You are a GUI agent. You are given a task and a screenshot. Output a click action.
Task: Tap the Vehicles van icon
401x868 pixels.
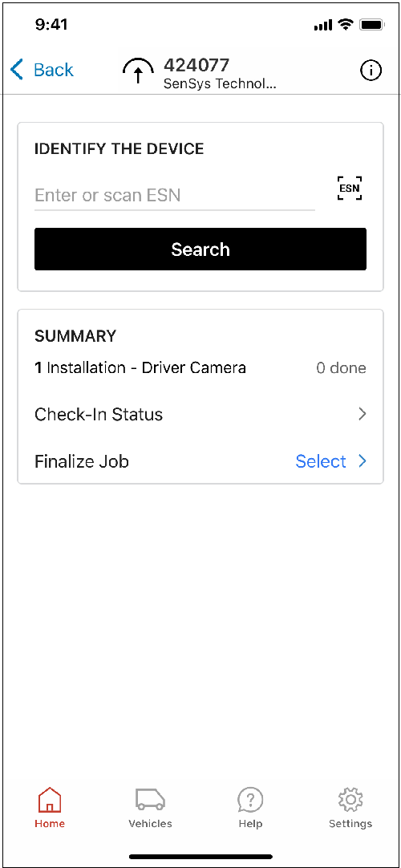(x=150, y=800)
